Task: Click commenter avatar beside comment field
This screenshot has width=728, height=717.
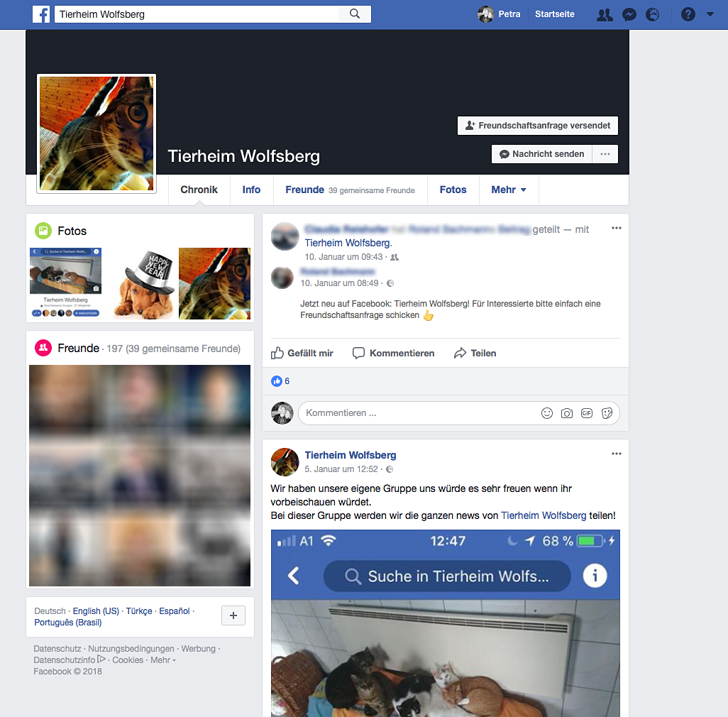Action: (282, 413)
